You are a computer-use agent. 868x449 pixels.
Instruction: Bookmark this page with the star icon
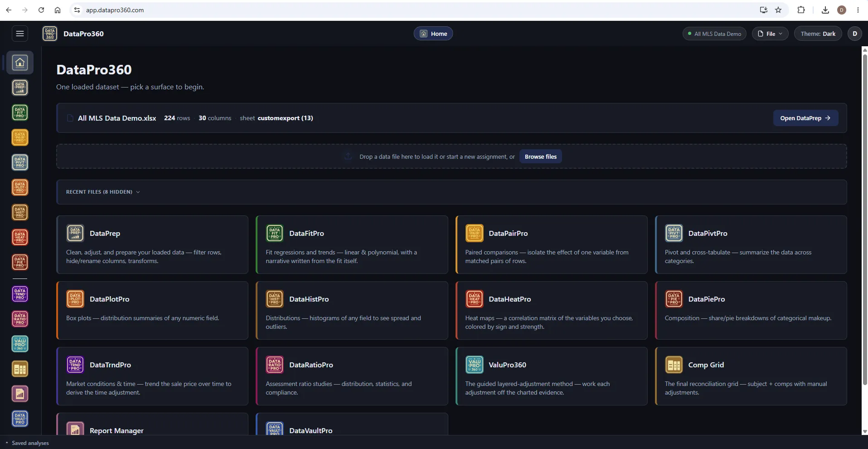click(778, 10)
